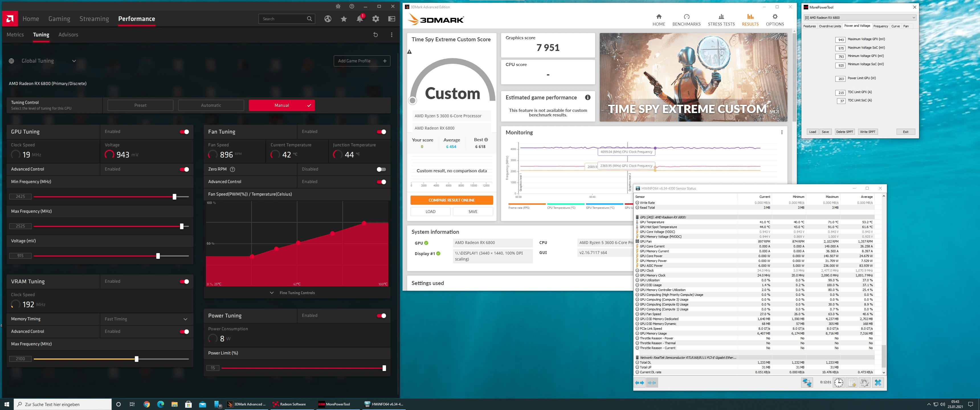The height and width of the screenshot is (410, 980).
Task: Click Add Game Profile button
Action: (x=362, y=61)
